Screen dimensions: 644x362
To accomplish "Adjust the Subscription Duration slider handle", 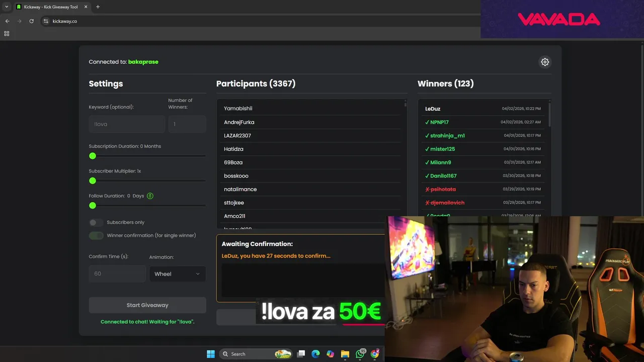I will tap(93, 156).
